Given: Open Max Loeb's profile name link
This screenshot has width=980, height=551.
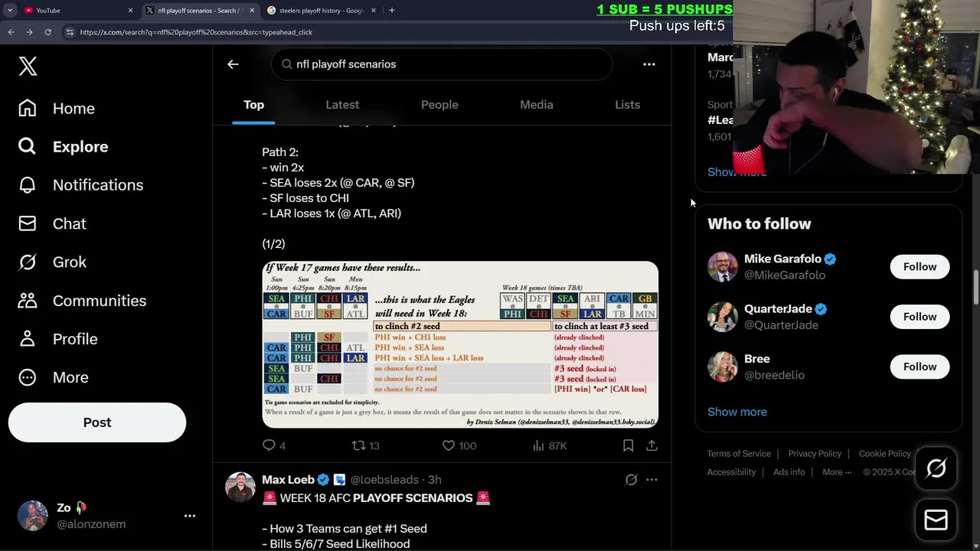Looking at the screenshot, I should pyautogui.click(x=288, y=480).
